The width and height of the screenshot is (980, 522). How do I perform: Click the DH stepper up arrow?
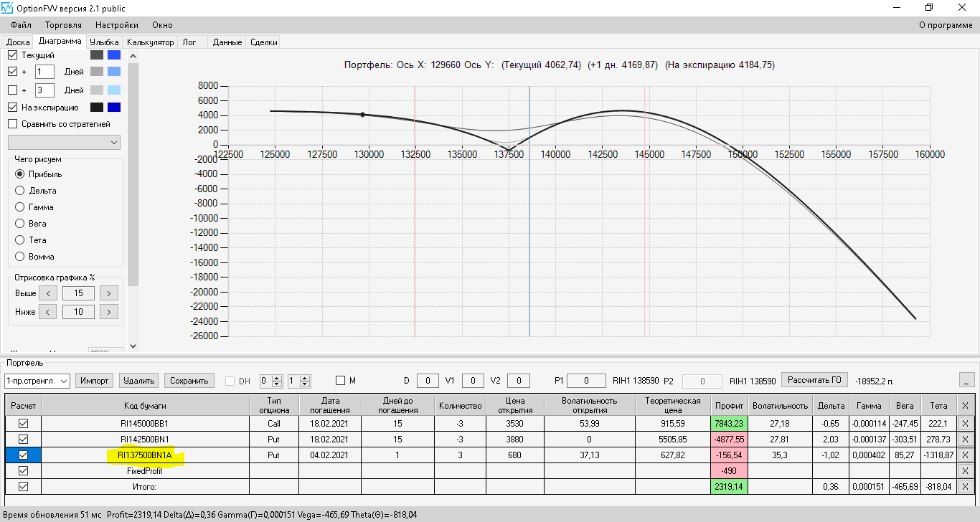coord(277,377)
